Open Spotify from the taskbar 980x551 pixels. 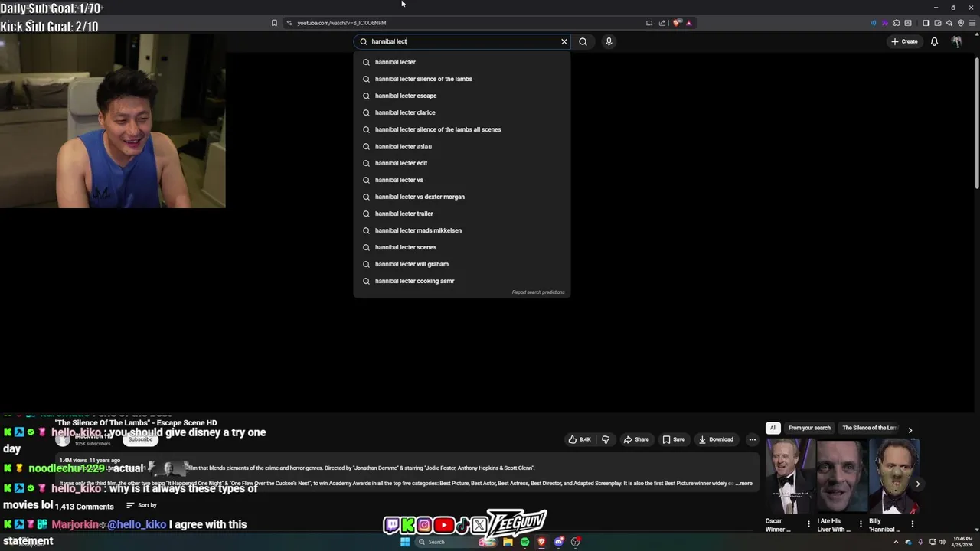tap(524, 542)
